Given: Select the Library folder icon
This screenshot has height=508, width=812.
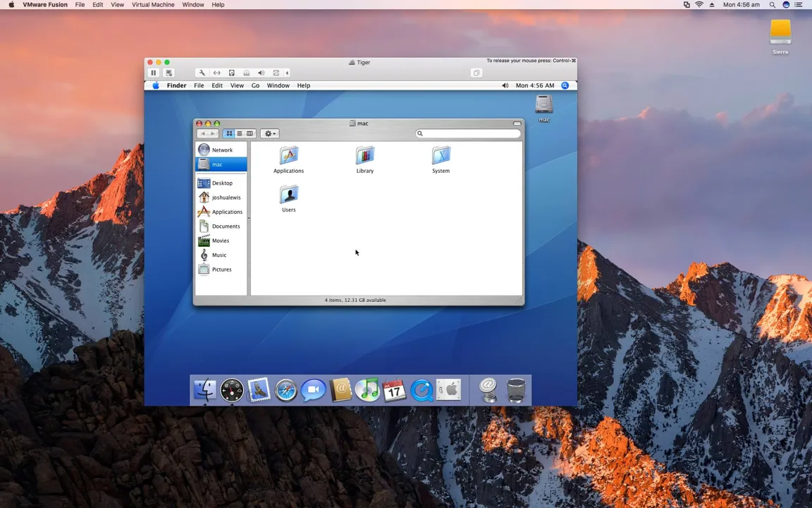Looking at the screenshot, I should tap(365, 155).
